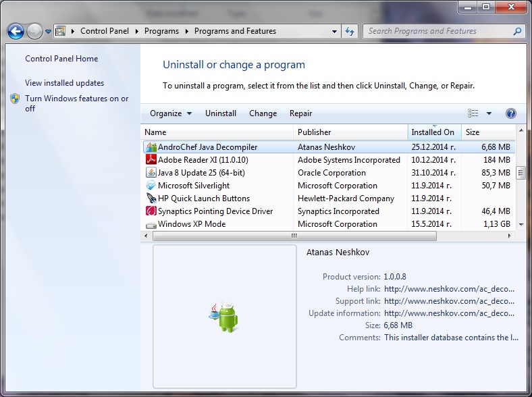The width and height of the screenshot is (532, 397).
Task: Sort by the Size column header
Action: [488, 132]
